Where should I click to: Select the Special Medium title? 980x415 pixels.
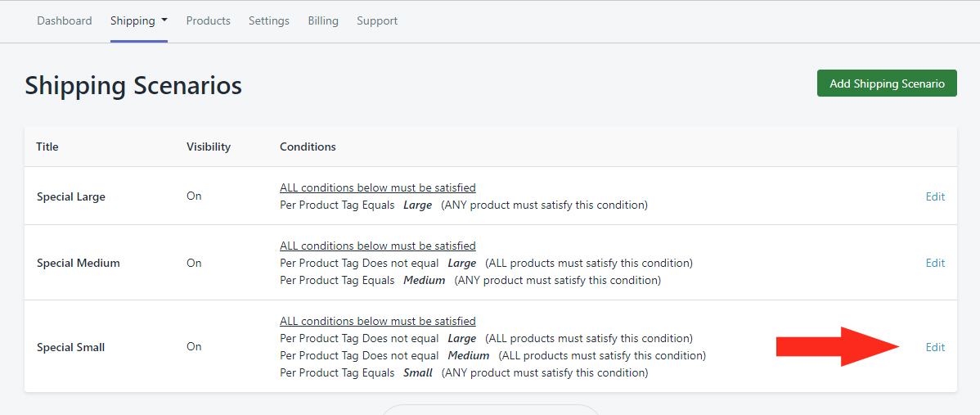pos(79,264)
